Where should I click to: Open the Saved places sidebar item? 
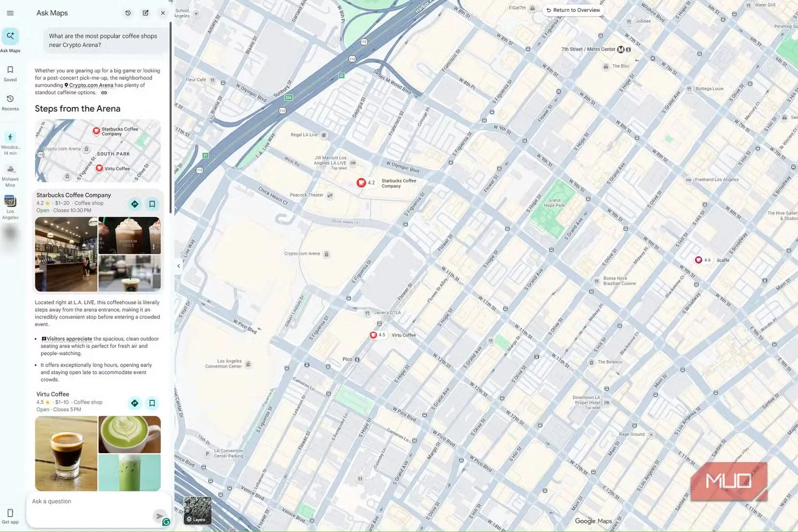point(10,73)
